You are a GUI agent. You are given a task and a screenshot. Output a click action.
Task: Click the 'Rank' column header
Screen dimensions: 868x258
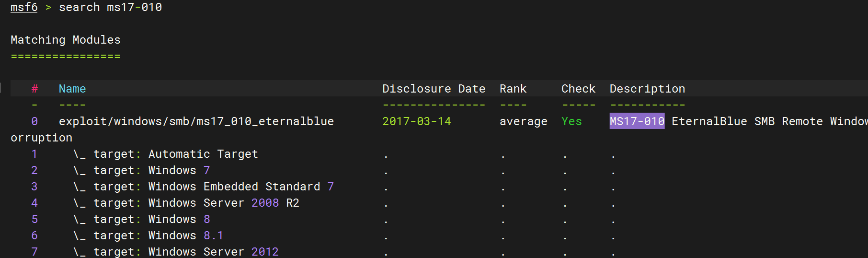513,89
